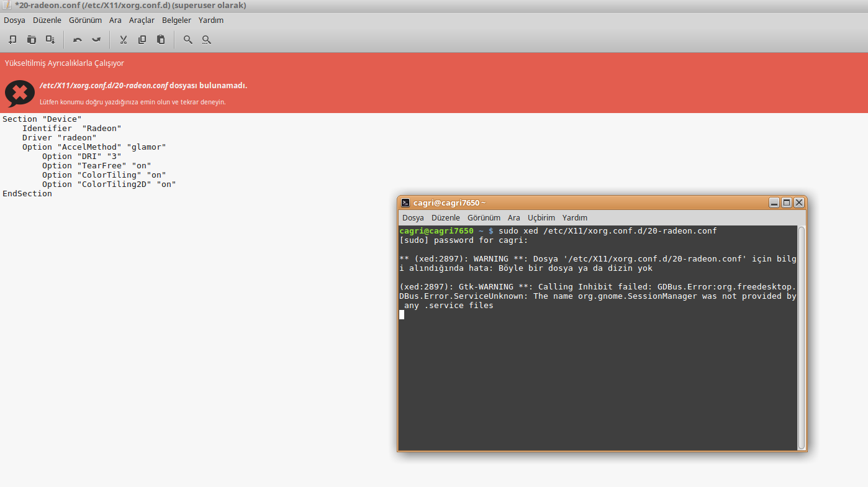Click the terminal title 'cagri@cagri7650 ~'
The width and height of the screenshot is (868, 487).
(450, 203)
